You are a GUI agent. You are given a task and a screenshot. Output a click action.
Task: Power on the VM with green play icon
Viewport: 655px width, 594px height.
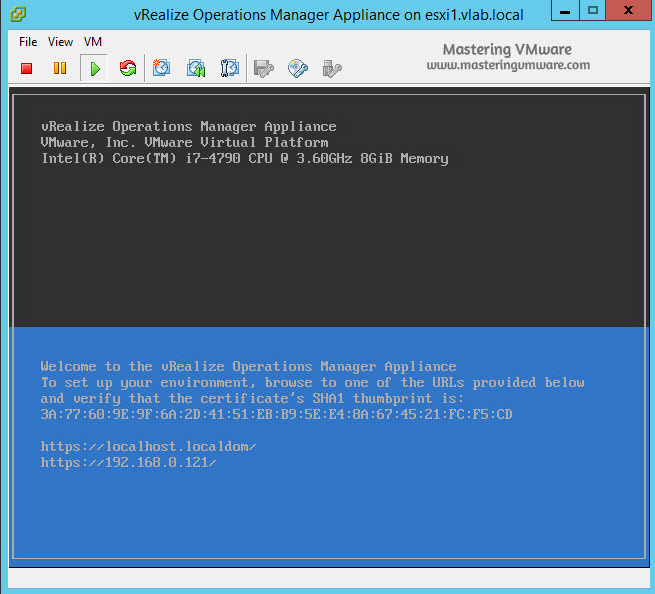click(95, 69)
